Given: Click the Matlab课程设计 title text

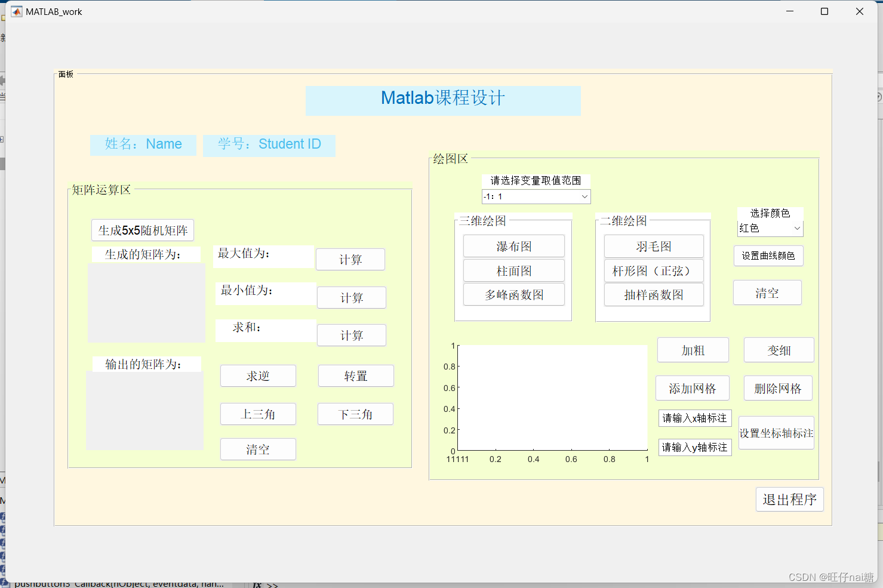Looking at the screenshot, I should coord(443,98).
